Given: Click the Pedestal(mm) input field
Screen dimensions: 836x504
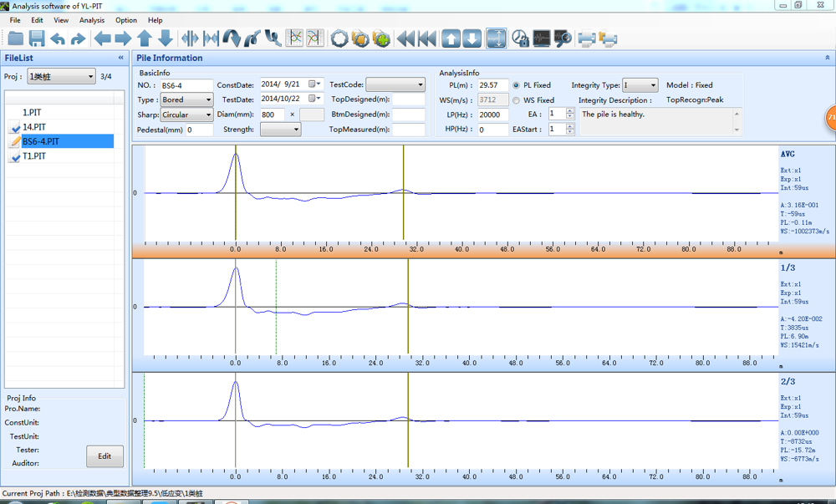Looking at the screenshot, I should pos(200,130).
